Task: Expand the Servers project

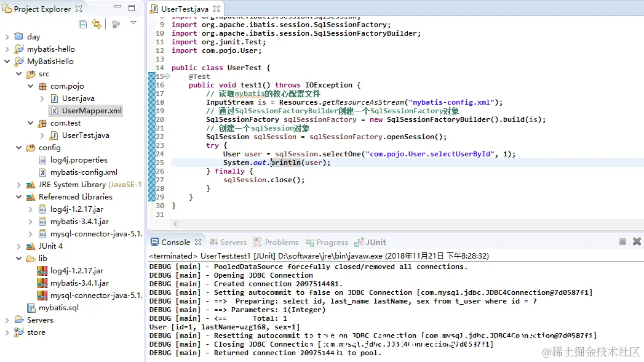Action: click(x=7, y=320)
